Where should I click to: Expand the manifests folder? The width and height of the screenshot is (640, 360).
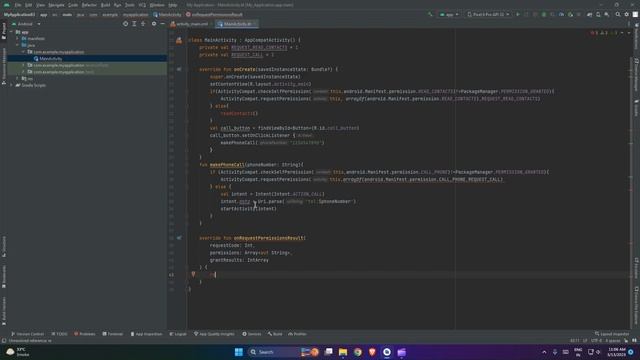[18, 38]
